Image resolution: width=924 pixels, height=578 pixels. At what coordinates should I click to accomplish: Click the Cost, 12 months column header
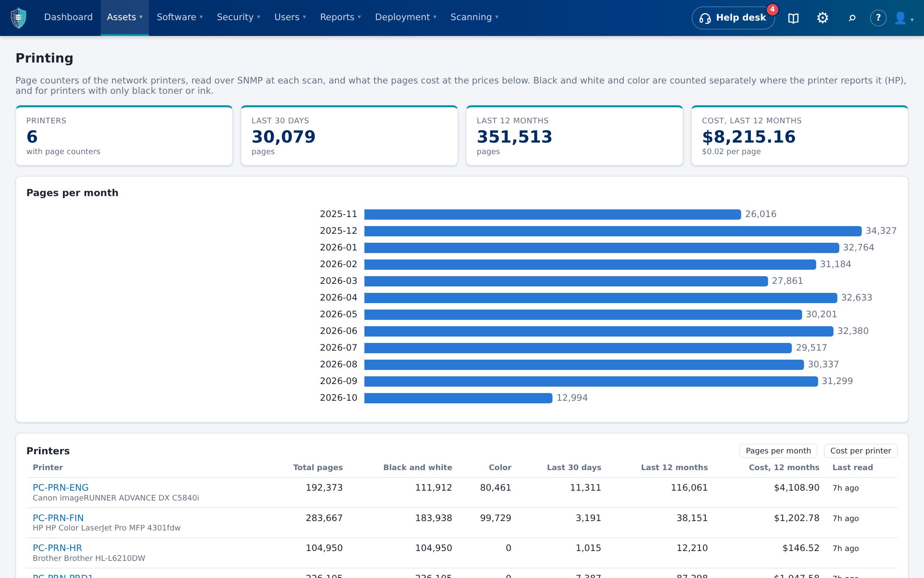tap(784, 468)
